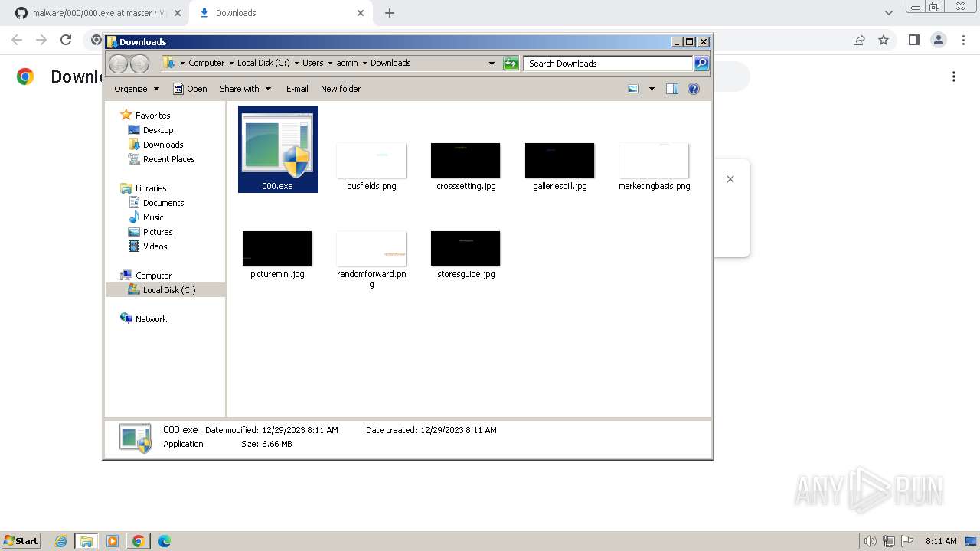This screenshot has width=980, height=551.
Task: Close the GitHub malware tab
Action: point(177,13)
